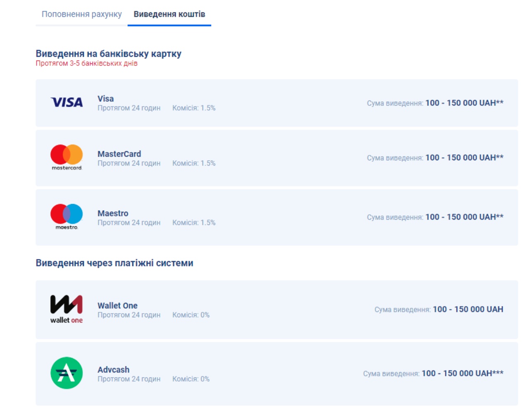Click the MasterCard logo icon
532x417 pixels.
(x=66, y=157)
